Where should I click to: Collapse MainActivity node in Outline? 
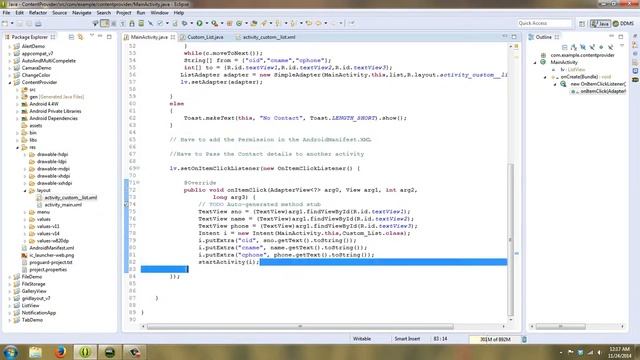[x=535, y=62]
